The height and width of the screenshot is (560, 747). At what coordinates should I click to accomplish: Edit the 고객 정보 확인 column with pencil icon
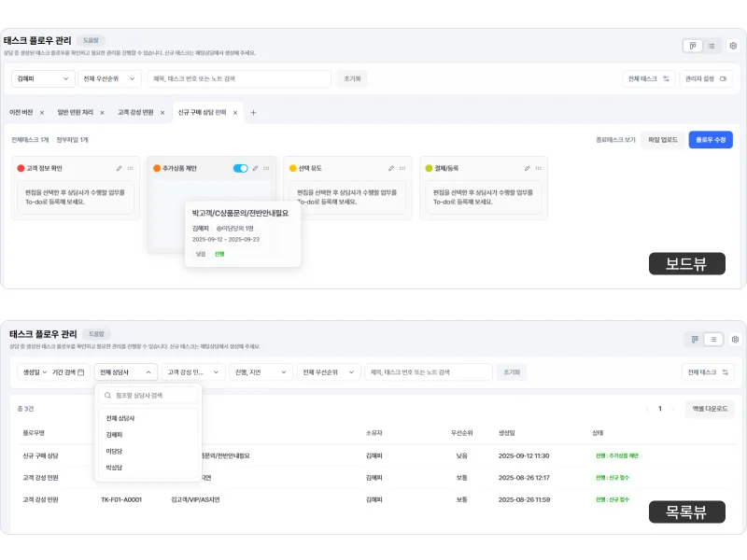119,168
